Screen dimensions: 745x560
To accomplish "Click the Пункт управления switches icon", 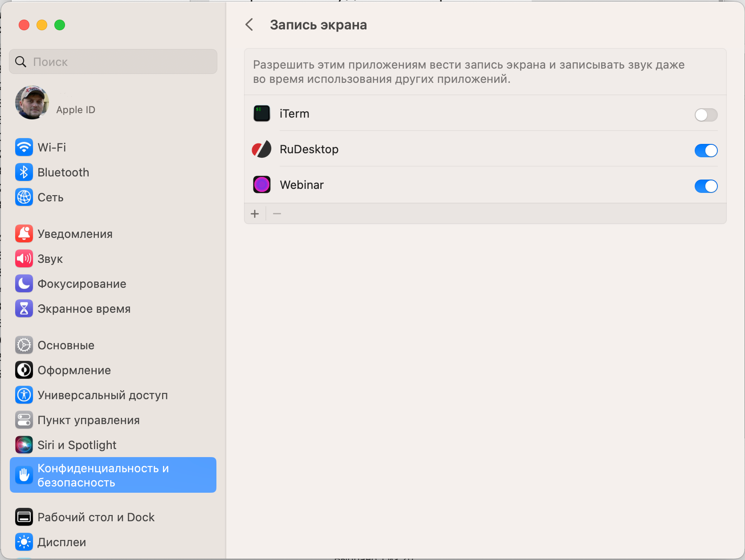I will tap(24, 420).
